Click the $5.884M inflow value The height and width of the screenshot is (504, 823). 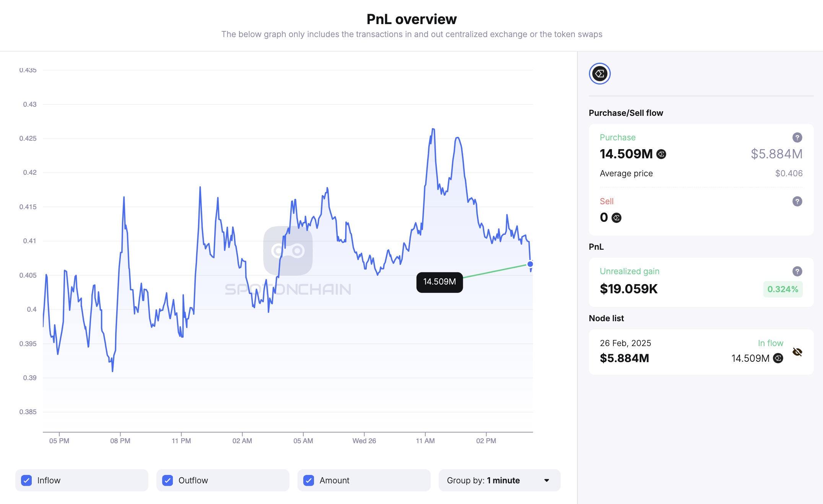pos(624,358)
